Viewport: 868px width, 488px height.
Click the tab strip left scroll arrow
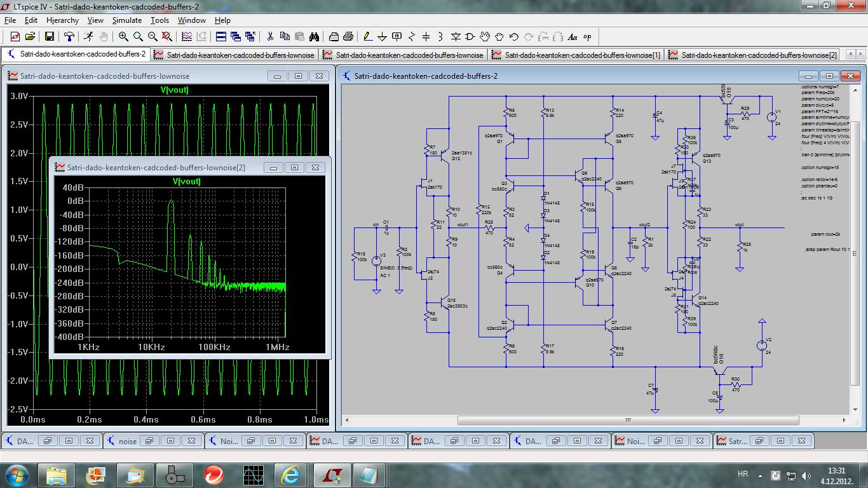849,55
